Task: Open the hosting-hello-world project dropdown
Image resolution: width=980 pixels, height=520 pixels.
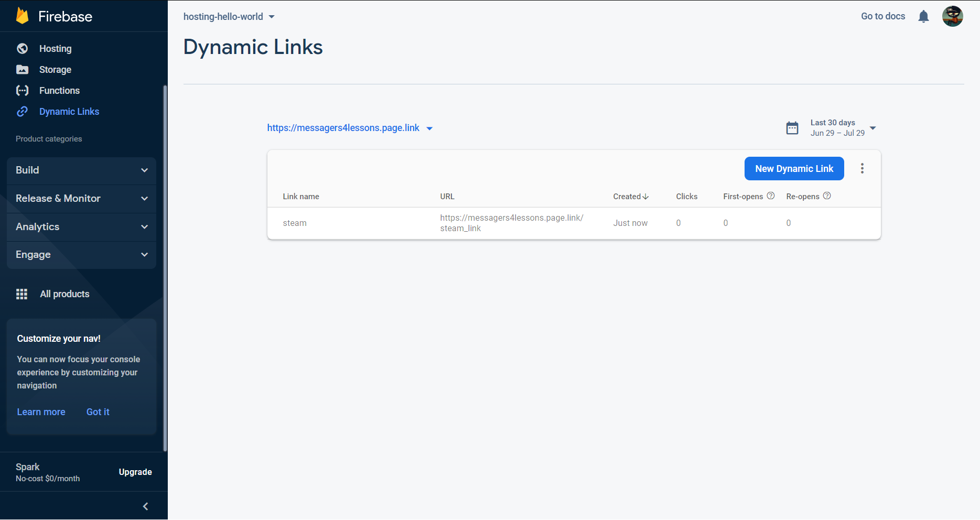Action: pyautogui.click(x=229, y=17)
